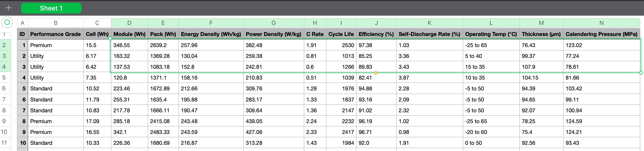The width and height of the screenshot is (644, 151).
Task: Click cell with pack value 1369.28
Action: (x=163, y=56)
